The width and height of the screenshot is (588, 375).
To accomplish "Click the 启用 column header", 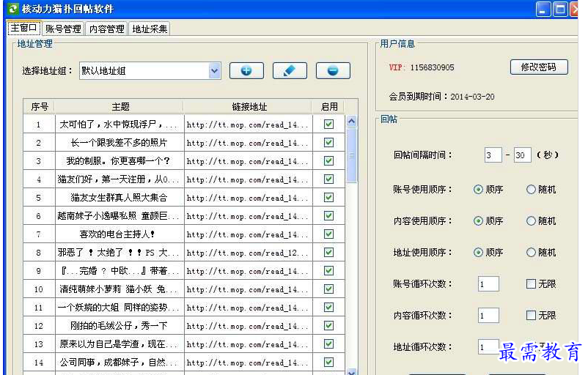I will point(329,107).
